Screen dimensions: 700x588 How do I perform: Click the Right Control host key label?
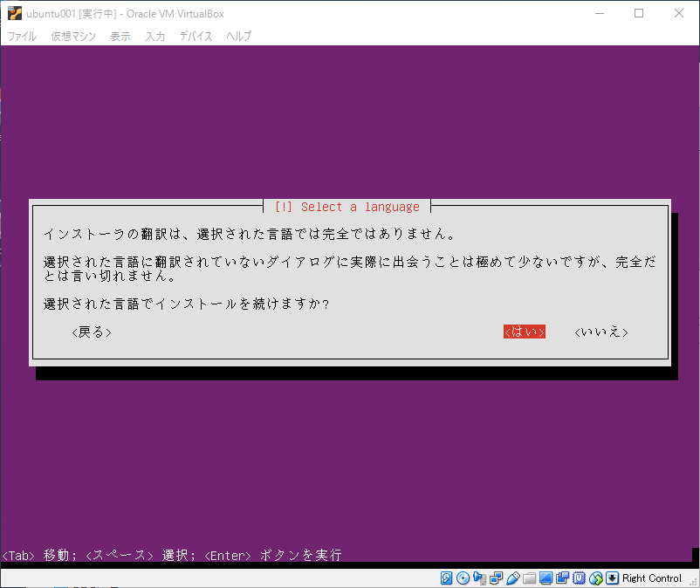[652, 578]
